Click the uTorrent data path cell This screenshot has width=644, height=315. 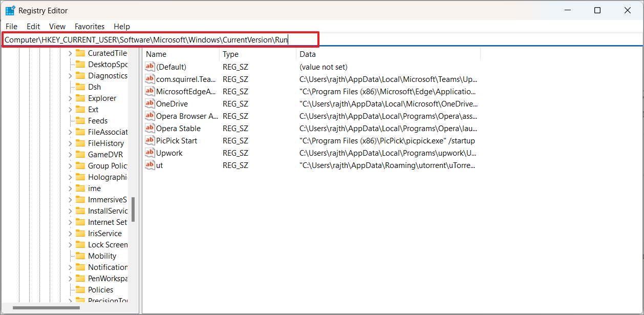pos(389,165)
